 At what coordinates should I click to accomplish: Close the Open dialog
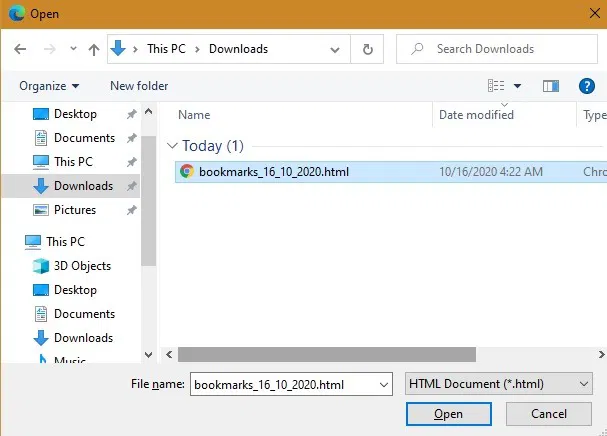(x=594, y=14)
